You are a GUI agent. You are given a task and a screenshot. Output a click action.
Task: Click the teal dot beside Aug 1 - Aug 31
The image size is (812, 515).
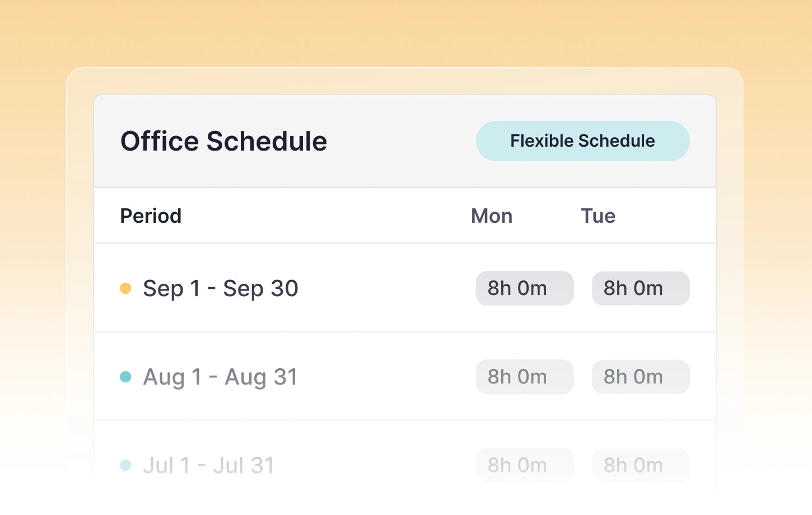tap(125, 377)
